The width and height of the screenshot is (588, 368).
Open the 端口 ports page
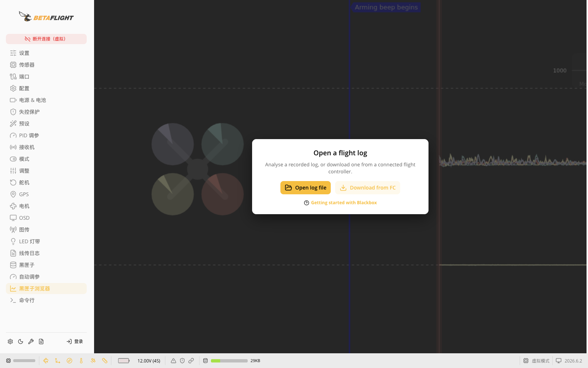[x=46, y=77]
